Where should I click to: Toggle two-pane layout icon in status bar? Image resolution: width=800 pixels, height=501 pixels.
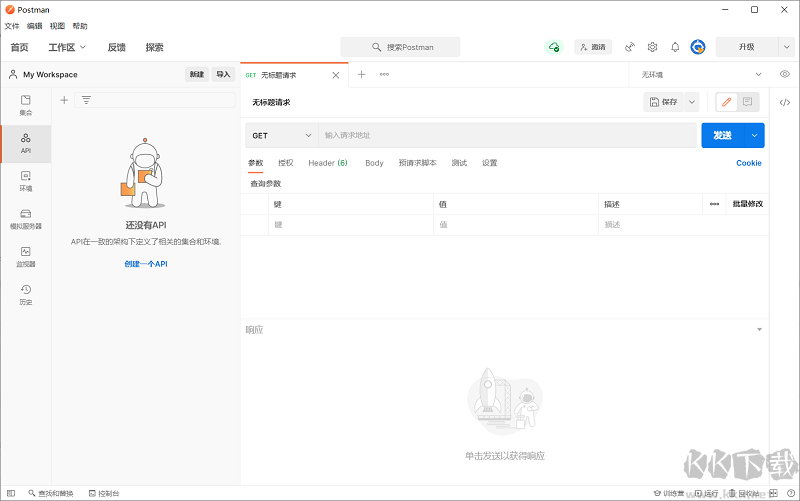click(x=773, y=493)
